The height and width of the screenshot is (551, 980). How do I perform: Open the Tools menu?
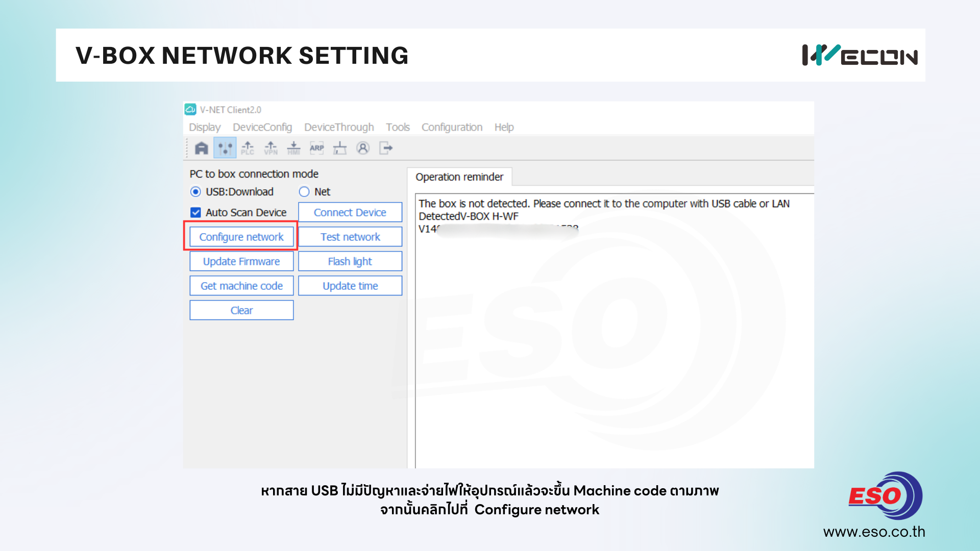click(398, 127)
